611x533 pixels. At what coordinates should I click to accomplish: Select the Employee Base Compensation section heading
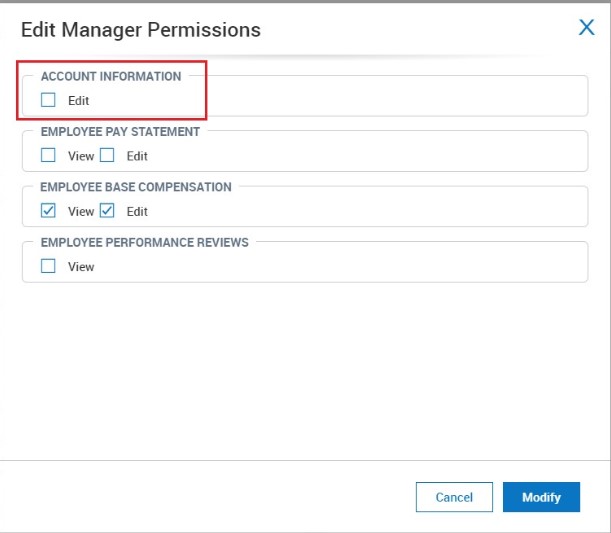point(136,187)
